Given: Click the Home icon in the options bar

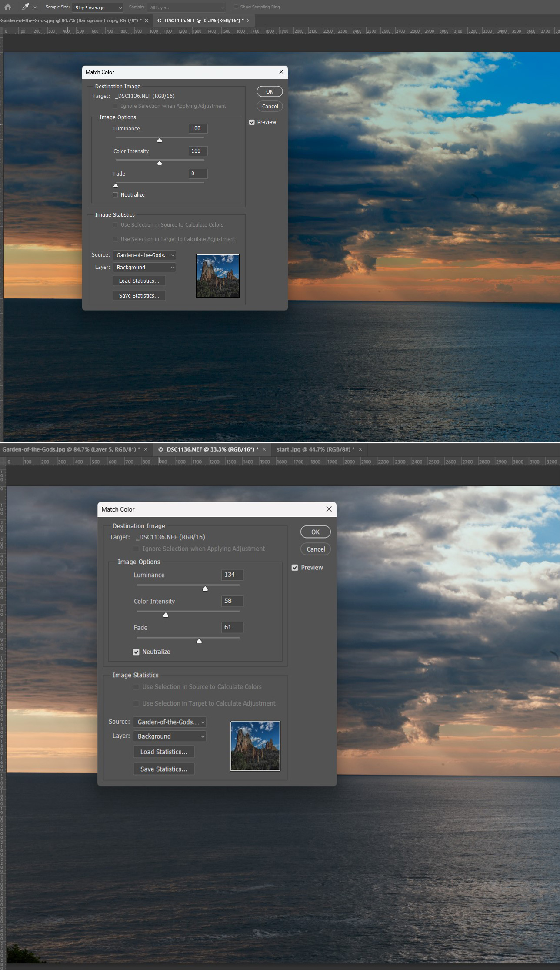Looking at the screenshot, I should pyautogui.click(x=8, y=7).
